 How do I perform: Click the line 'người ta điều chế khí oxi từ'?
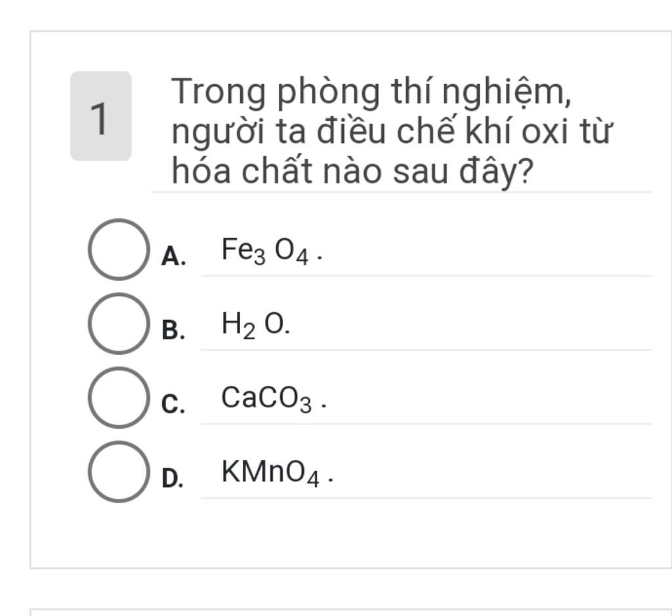392,131
